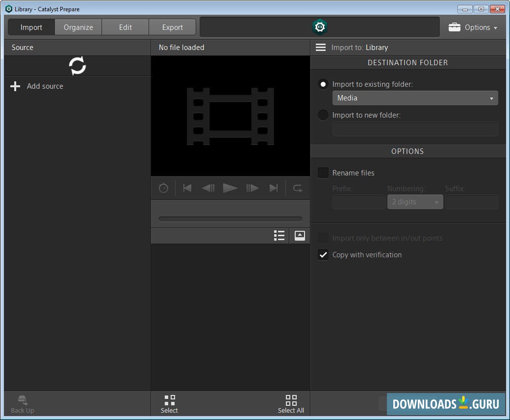Viewport: 510px width, 420px height.
Task: Click the Play button in the preview
Action: coord(230,188)
